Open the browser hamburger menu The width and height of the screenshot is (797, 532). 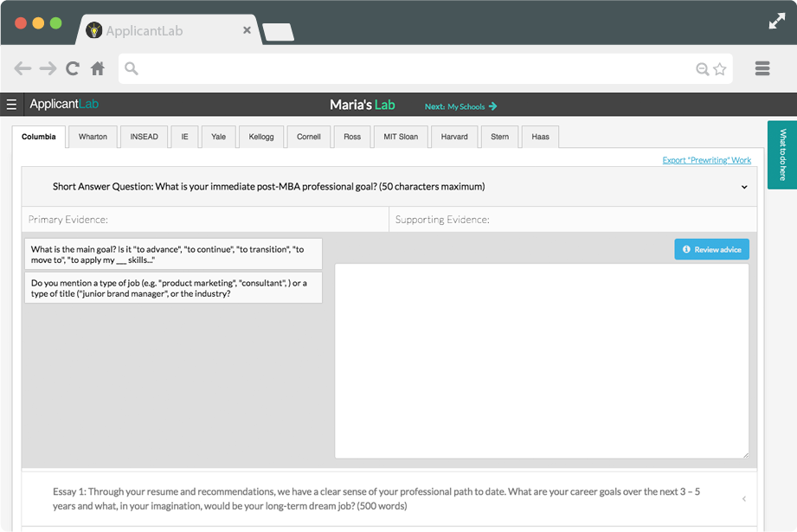(762, 68)
